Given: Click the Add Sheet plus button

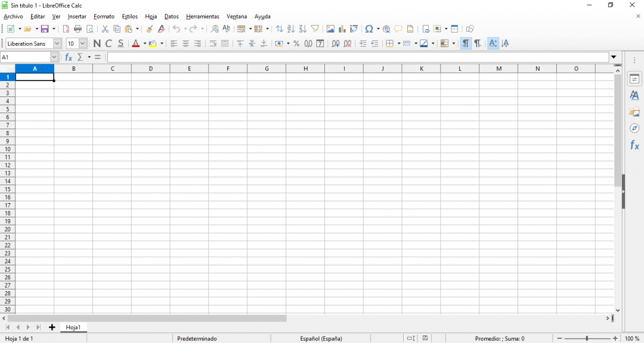Looking at the screenshot, I should point(52,327).
